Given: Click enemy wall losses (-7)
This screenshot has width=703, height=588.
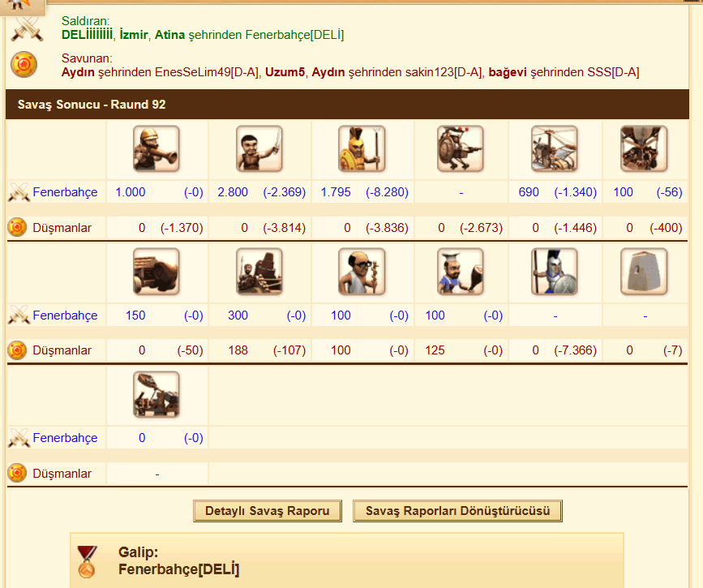Looking at the screenshot, I should pyautogui.click(x=672, y=350).
